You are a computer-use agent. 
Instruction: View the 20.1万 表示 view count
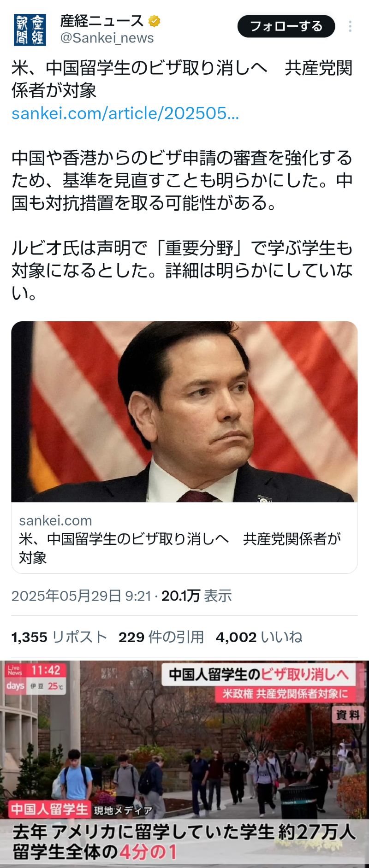click(196, 596)
